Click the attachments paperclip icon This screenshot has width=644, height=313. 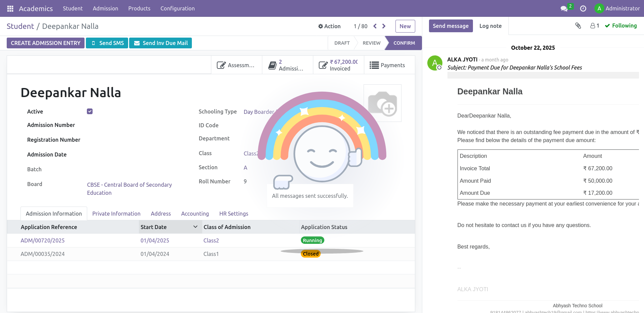point(578,26)
